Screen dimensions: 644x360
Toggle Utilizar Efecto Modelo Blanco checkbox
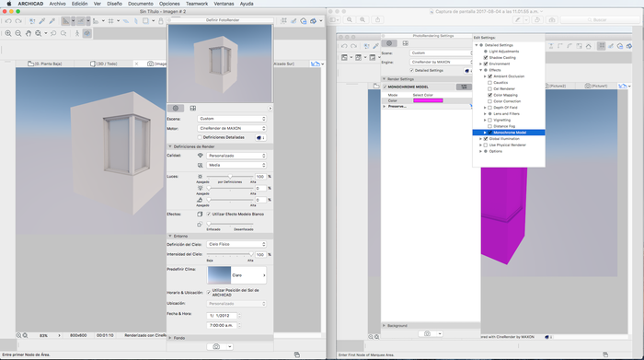[209, 215]
